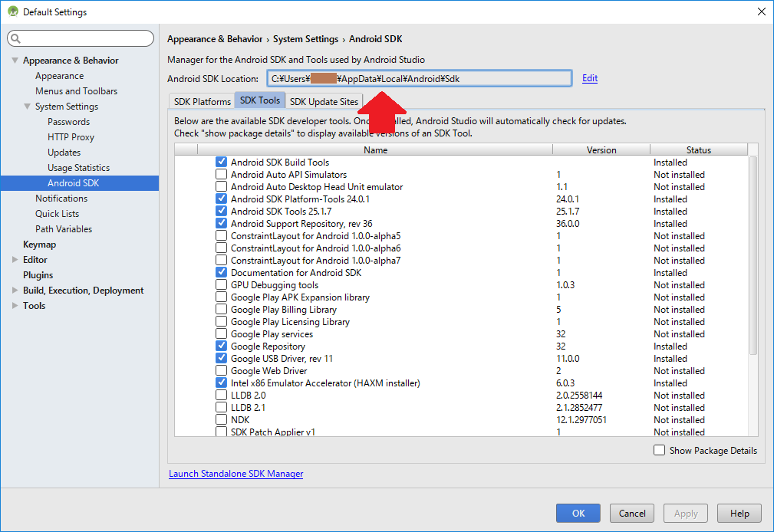Click the Android SDK Location input field
The height and width of the screenshot is (532, 774).
tap(418, 77)
